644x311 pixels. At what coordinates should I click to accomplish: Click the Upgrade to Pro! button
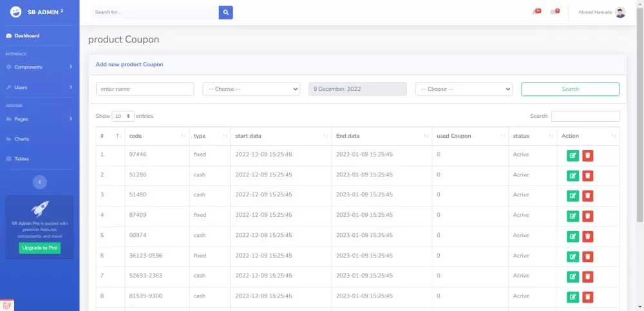(x=39, y=248)
